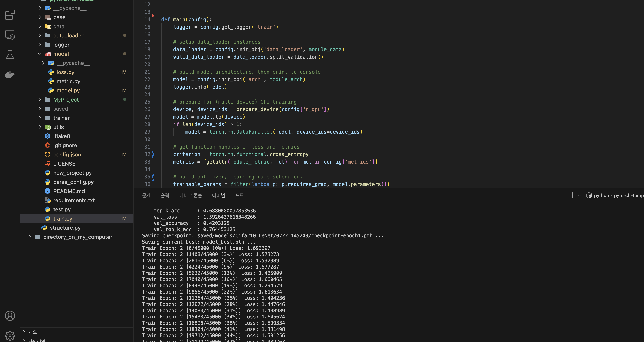The height and width of the screenshot is (342, 644).
Task: Switch to the 문제 problems tab
Action: [x=146, y=195]
